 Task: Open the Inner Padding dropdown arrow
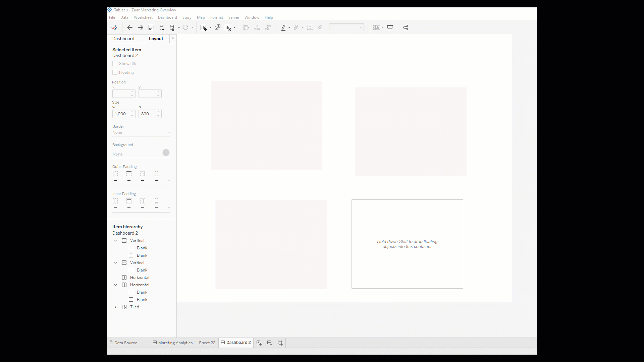[x=169, y=208]
